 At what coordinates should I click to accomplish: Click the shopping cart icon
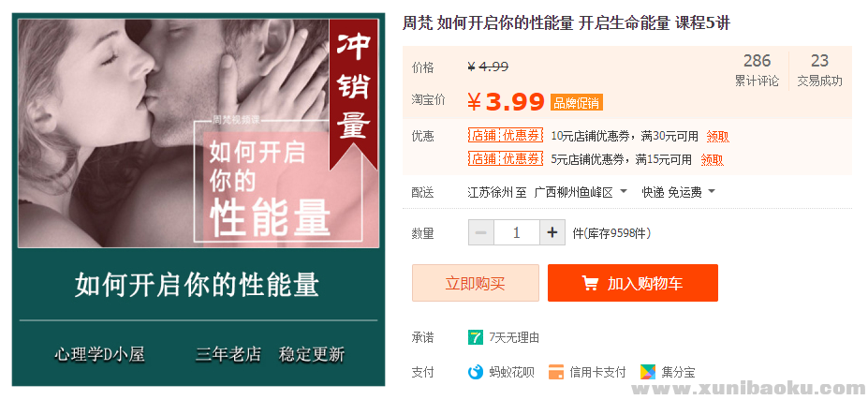[x=590, y=283]
